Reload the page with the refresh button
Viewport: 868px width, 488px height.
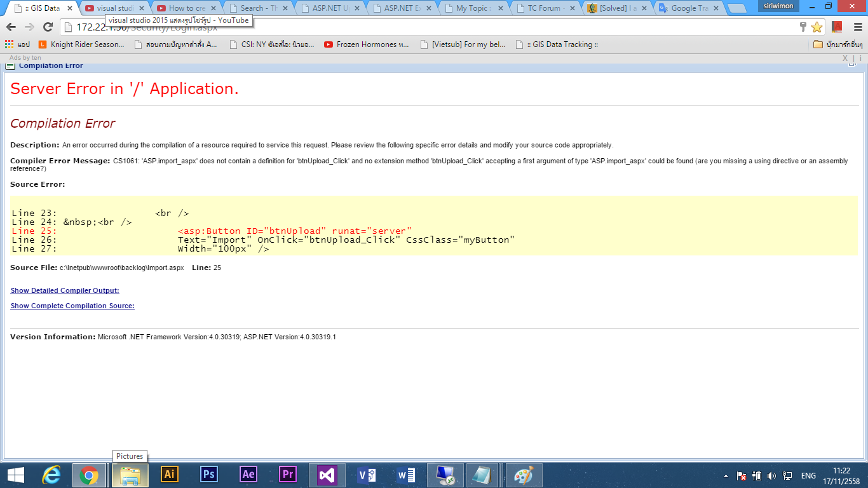pyautogui.click(x=48, y=27)
